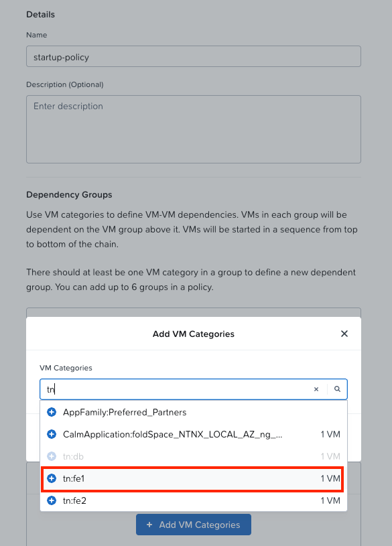
Task: Clear the search text with the x icon
Action: pos(316,389)
